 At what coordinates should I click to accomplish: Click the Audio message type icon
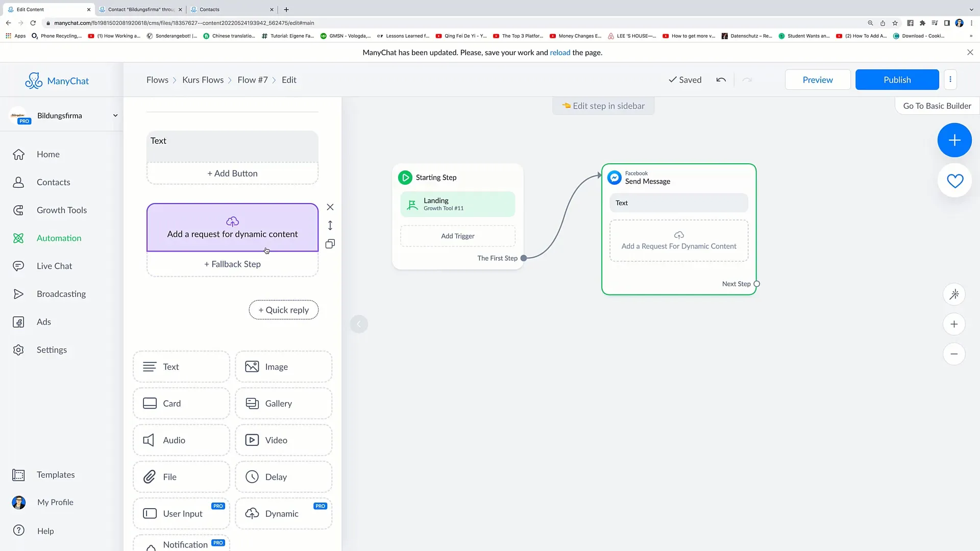point(150,440)
